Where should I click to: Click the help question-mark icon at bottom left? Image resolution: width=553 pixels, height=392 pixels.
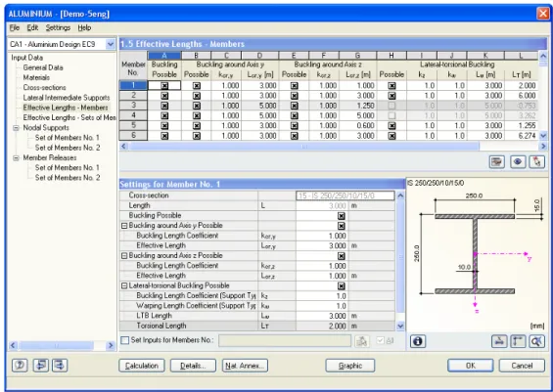pos(20,366)
